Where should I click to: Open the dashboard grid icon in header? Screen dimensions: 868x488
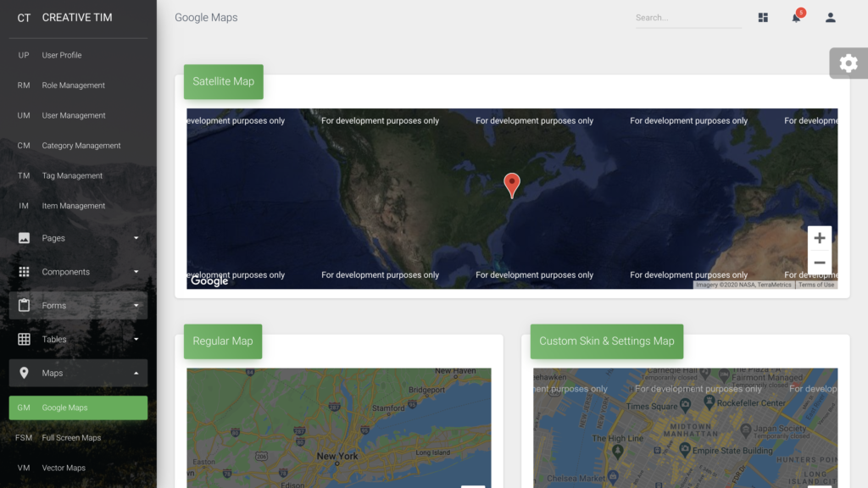tap(763, 18)
